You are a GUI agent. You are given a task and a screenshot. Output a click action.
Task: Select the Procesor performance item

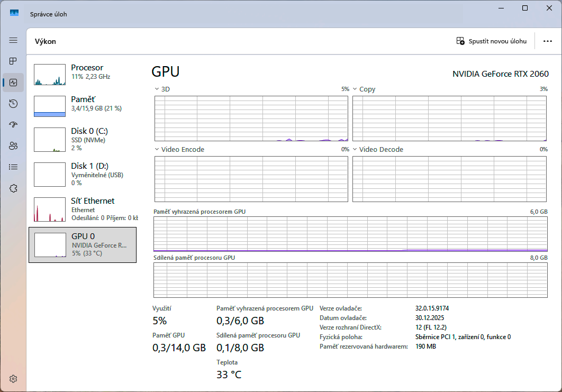(83, 75)
